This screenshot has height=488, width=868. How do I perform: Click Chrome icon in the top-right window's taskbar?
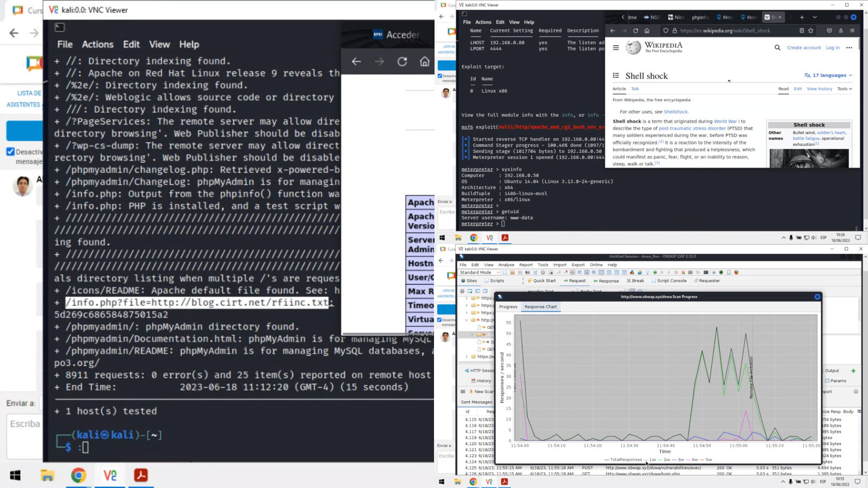tap(474, 237)
